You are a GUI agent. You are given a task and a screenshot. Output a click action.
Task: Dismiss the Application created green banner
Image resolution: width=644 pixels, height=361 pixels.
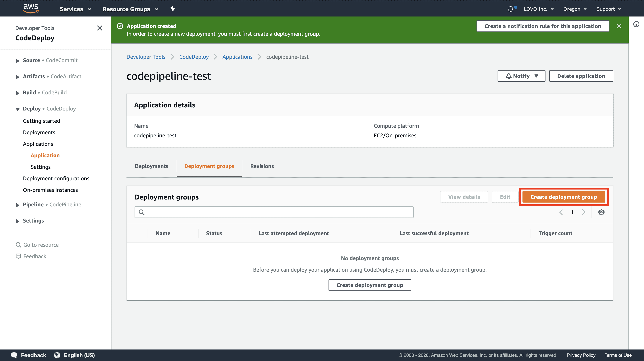point(619,26)
